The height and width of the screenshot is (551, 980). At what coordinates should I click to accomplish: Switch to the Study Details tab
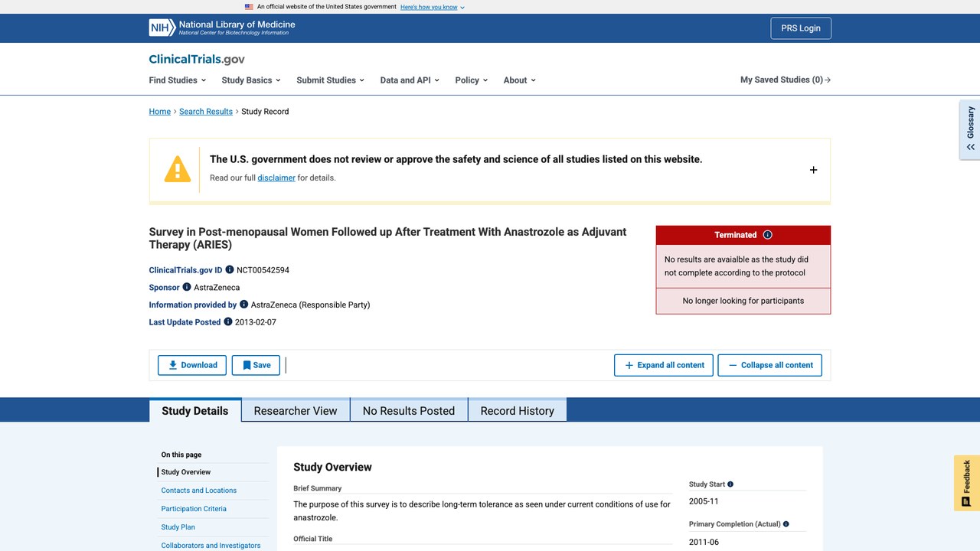195,410
